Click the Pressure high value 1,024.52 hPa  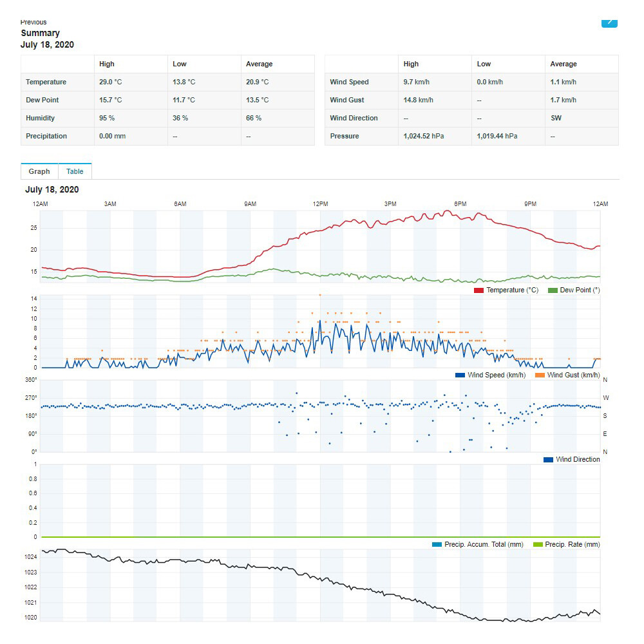(x=424, y=137)
